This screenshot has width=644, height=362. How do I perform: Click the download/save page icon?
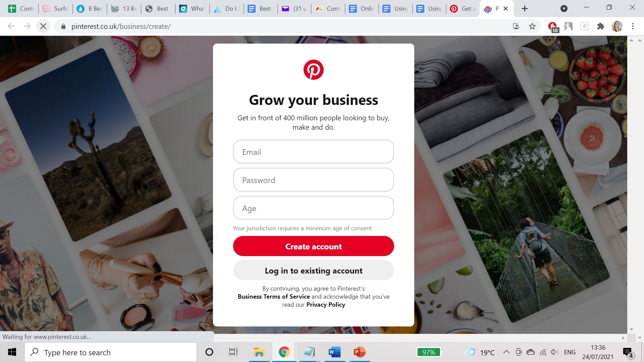tap(516, 26)
